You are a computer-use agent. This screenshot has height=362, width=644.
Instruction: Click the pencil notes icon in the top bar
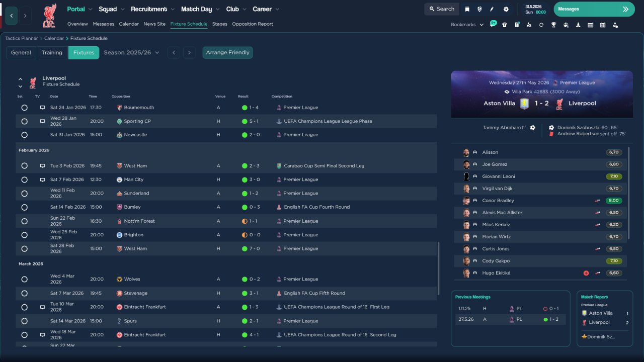coord(492,9)
